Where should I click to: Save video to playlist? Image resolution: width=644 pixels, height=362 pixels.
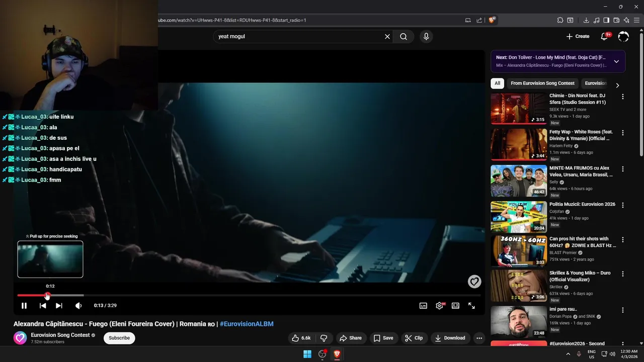tap(383, 338)
